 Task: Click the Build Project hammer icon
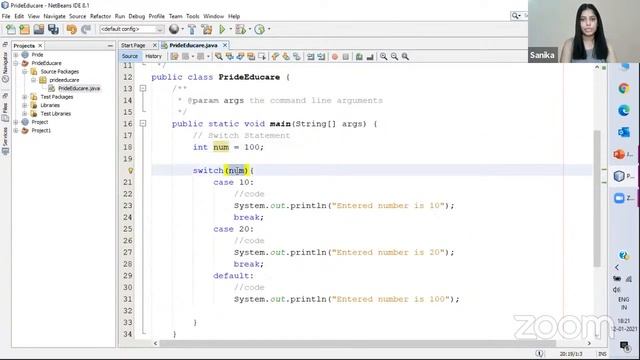192,29
